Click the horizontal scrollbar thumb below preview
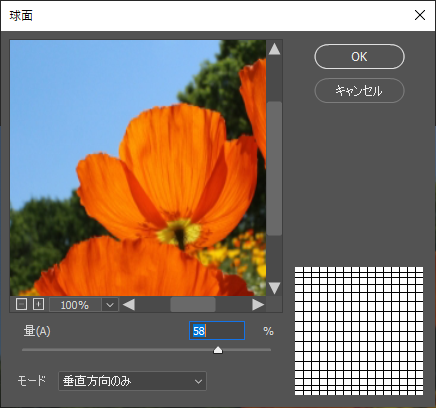Screen dimensions: 436x408 [193, 305]
